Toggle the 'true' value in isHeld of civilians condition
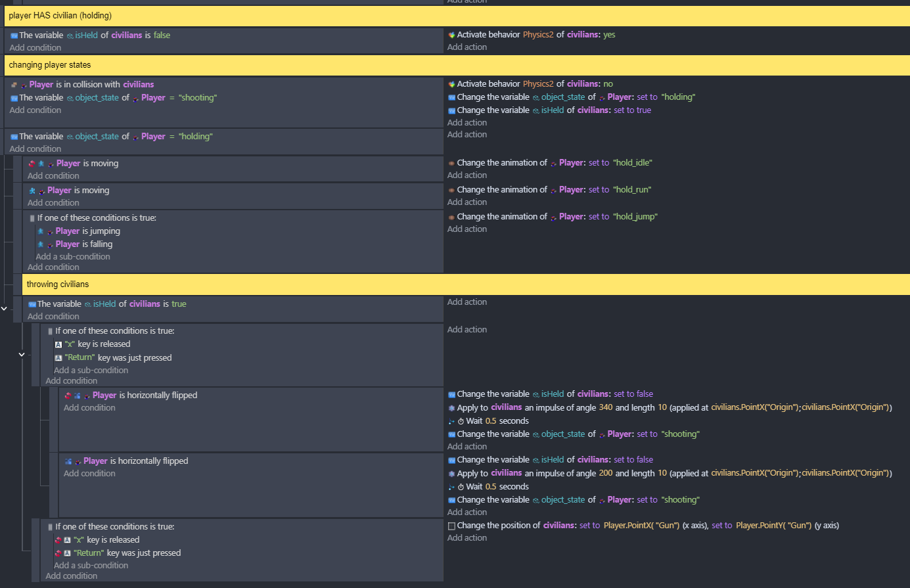This screenshot has height=588, width=910. [x=179, y=304]
